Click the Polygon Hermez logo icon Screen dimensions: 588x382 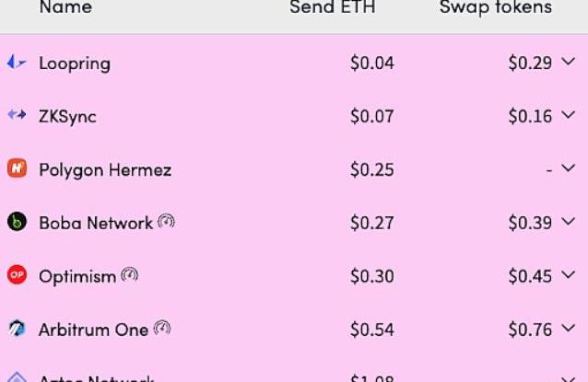click(x=17, y=169)
